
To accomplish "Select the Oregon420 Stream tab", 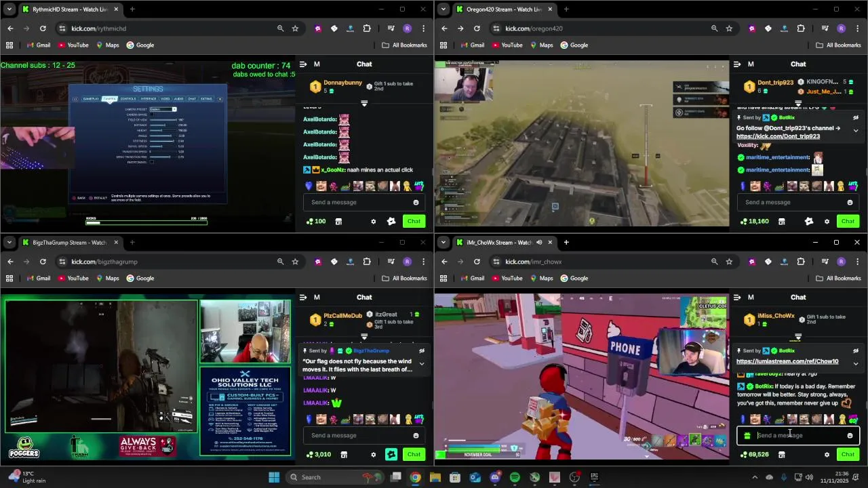I will click(504, 9).
